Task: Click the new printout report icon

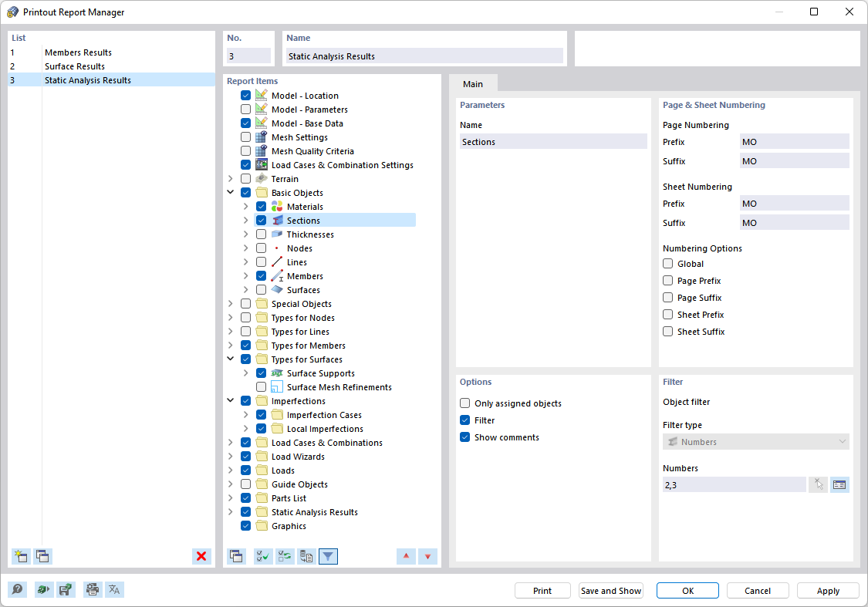Action: coord(21,556)
